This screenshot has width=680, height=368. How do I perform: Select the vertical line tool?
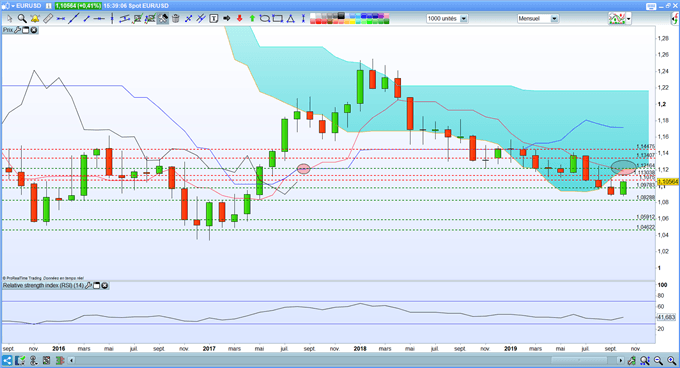click(112, 19)
